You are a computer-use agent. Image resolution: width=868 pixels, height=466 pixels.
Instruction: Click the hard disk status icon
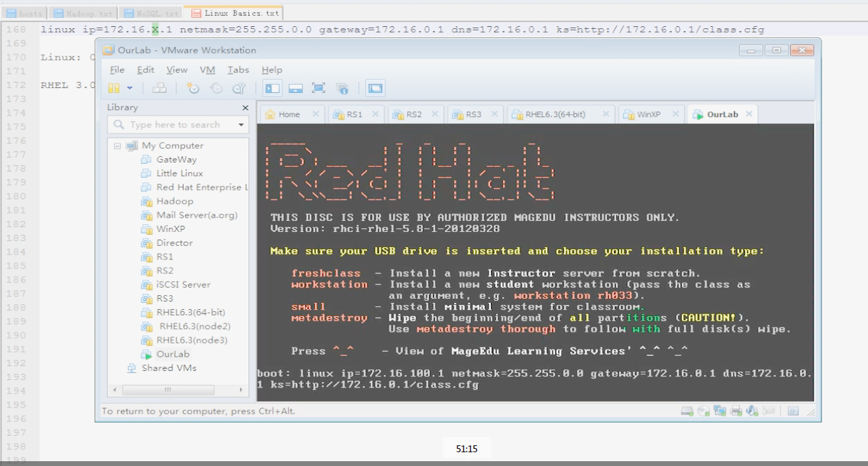click(686, 411)
